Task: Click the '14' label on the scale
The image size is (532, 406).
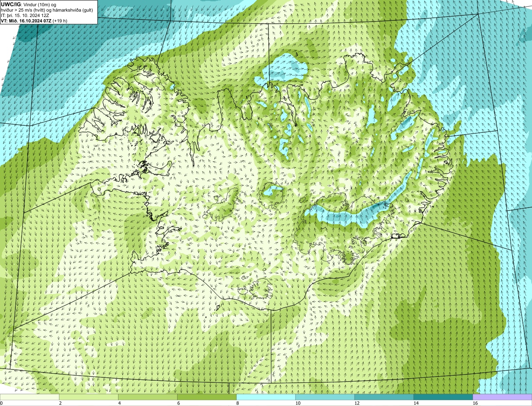Action: (416, 403)
